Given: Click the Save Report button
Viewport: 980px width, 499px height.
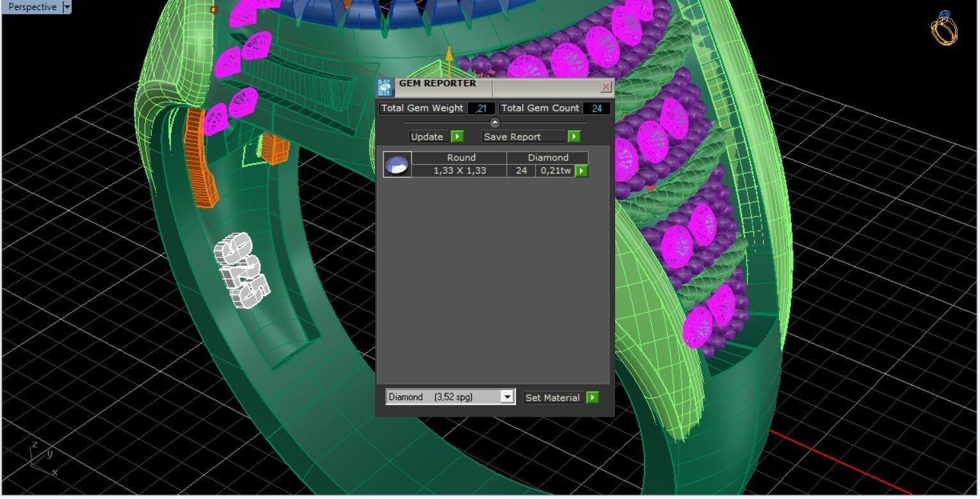Looking at the screenshot, I should 524,136.
